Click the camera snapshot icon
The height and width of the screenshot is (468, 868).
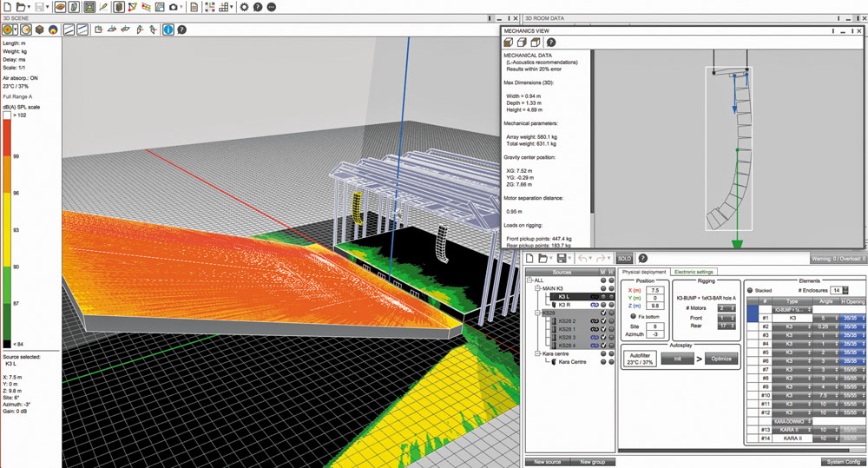174,7
